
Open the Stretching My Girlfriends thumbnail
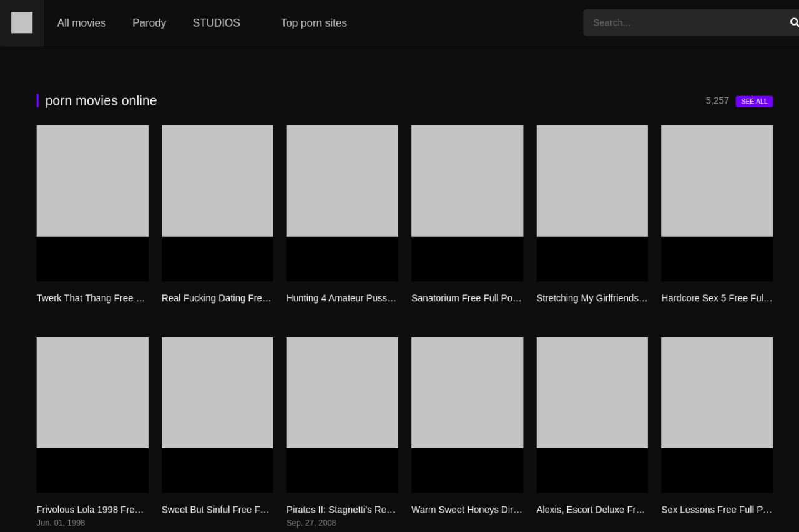coord(592,203)
